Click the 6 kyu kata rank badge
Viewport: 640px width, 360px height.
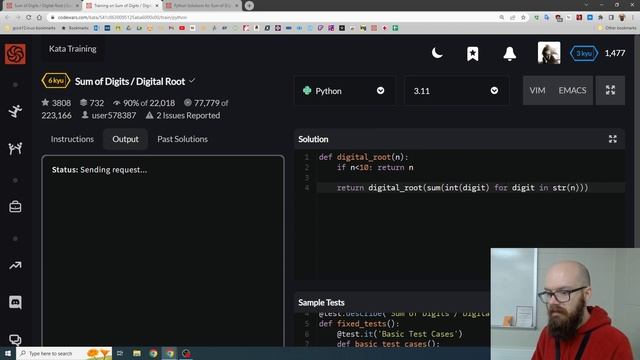coord(56,81)
